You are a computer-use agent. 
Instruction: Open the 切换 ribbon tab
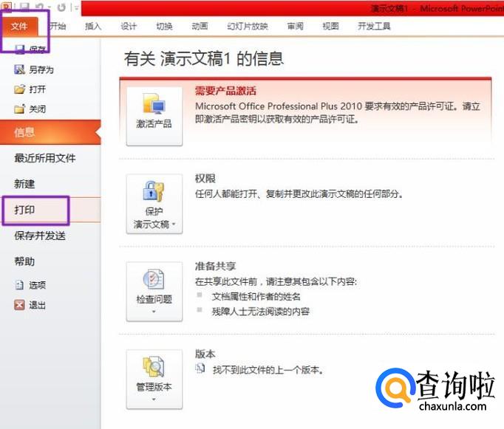pyautogui.click(x=164, y=26)
